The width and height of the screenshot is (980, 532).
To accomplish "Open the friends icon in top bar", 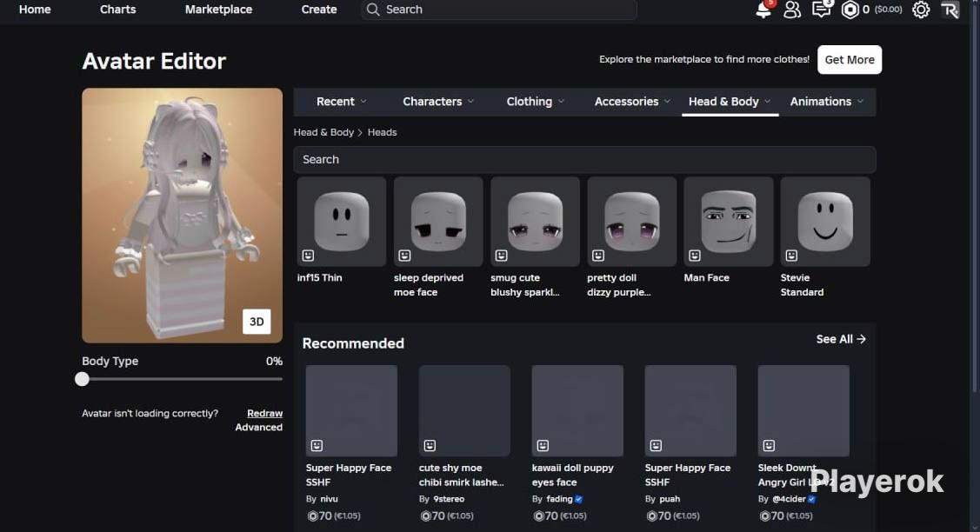I will coord(792,10).
